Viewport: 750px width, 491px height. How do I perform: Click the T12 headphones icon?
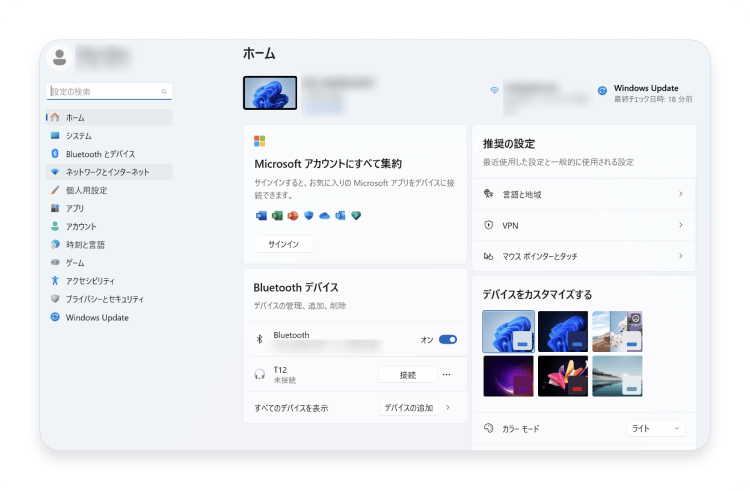point(260,374)
